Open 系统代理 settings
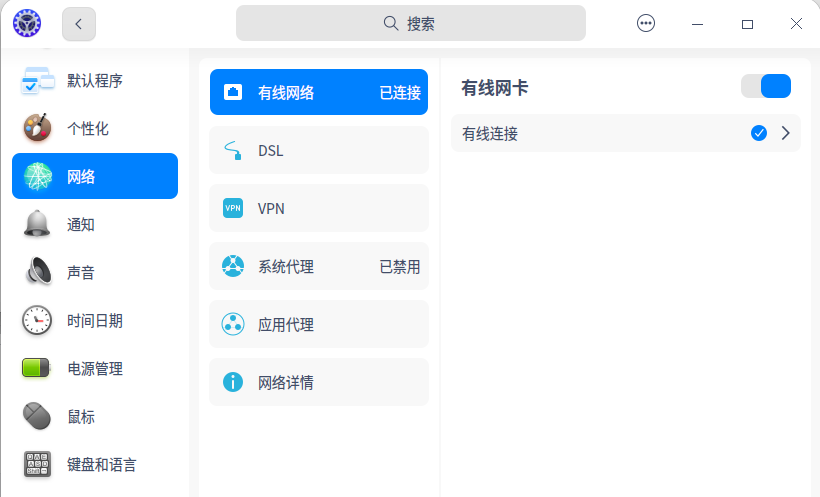This screenshot has width=820, height=497. coord(319,266)
